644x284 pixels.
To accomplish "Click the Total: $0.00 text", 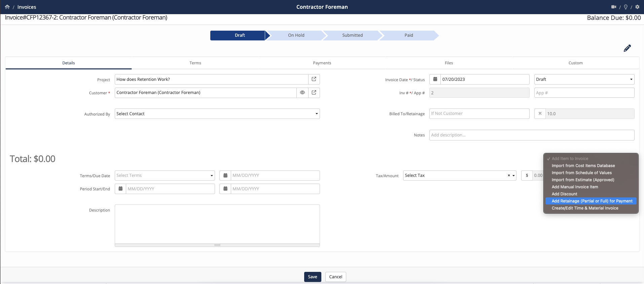I will 33,159.
